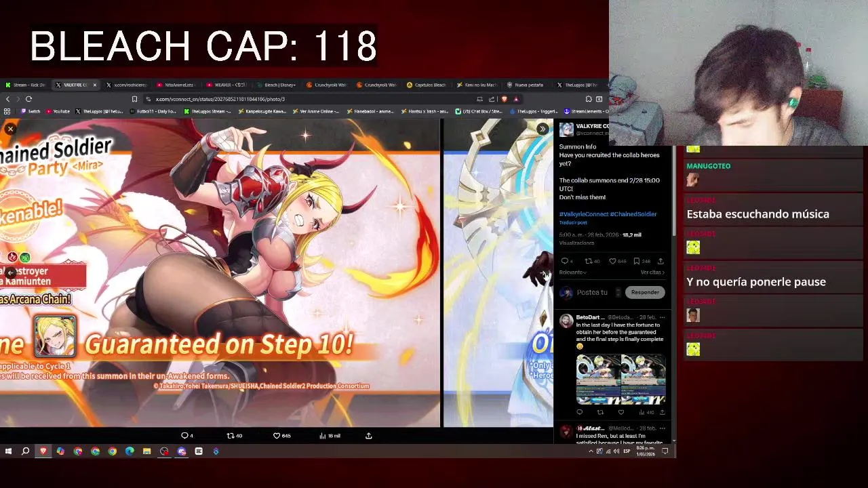The image size is (868, 488).
Task: Open the #ChainedSoldier hashtag link
Action: point(633,214)
